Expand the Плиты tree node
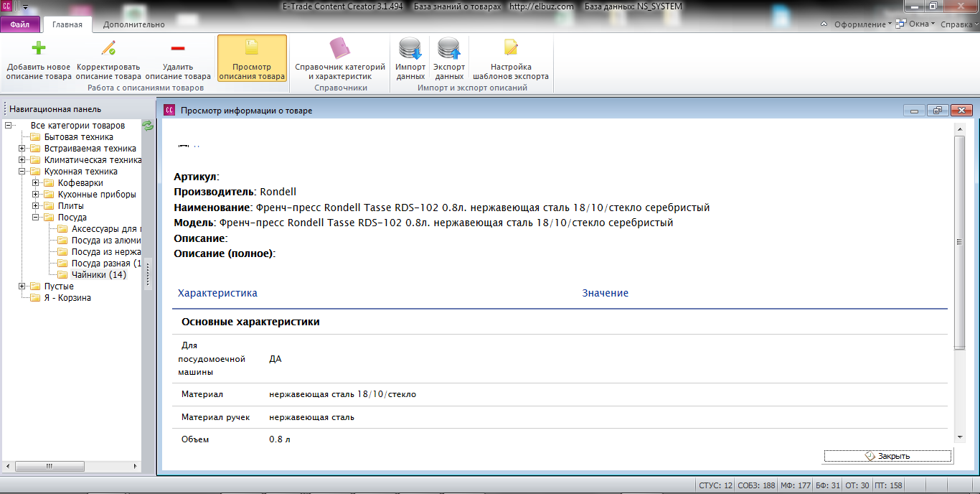980x494 pixels. [35, 206]
